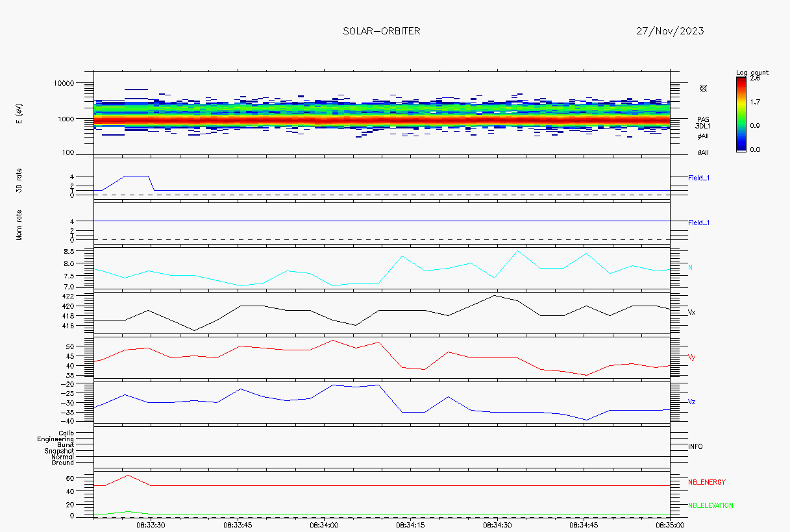The height and width of the screenshot is (532, 790).
Task: Click the N axis tick "7.0"
Action: (69, 287)
